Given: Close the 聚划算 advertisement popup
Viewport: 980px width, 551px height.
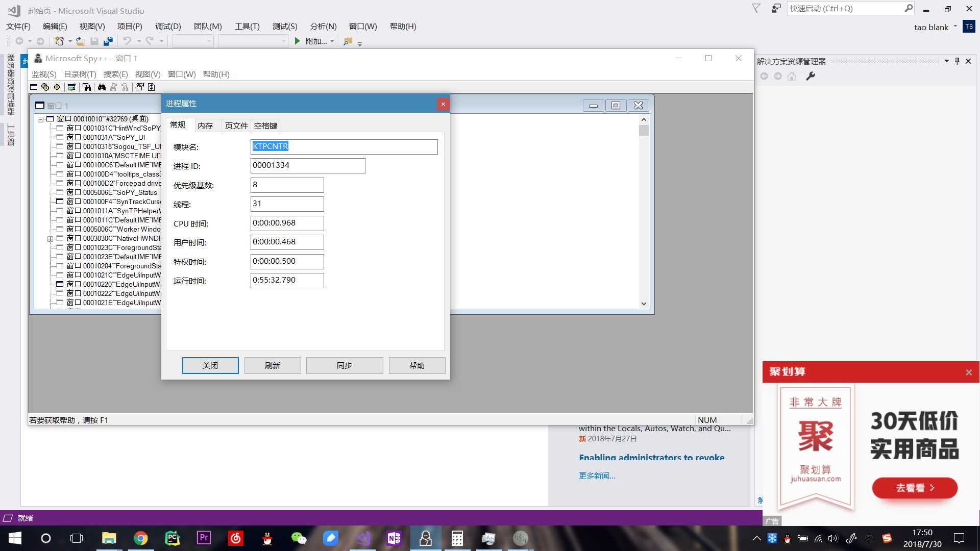Looking at the screenshot, I should click(969, 372).
